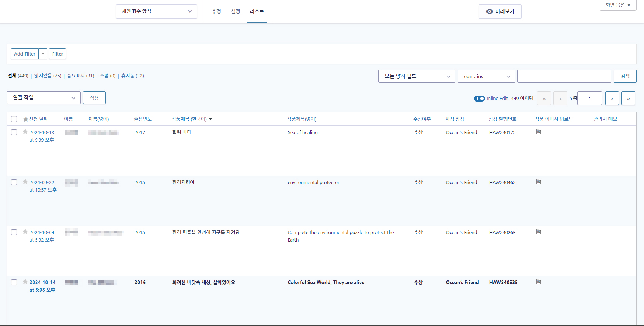This screenshot has width=644, height=326.
Task: Switch to the 수정 tab
Action: (216, 11)
